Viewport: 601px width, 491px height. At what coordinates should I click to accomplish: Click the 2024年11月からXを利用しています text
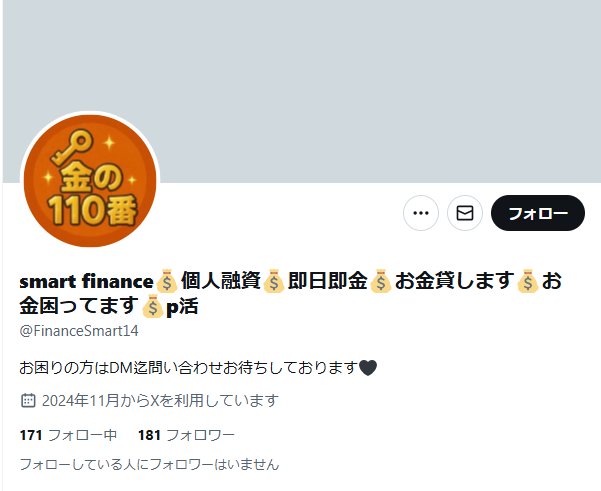pyautogui.click(x=160, y=401)
